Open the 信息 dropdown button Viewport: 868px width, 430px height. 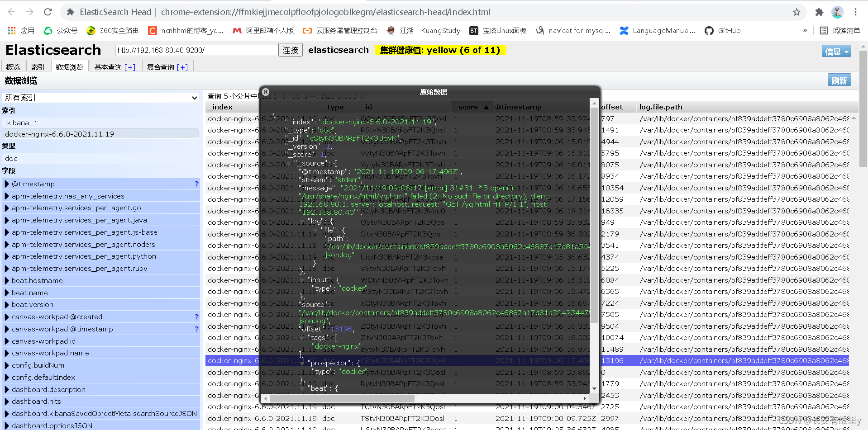pos(836,51)
